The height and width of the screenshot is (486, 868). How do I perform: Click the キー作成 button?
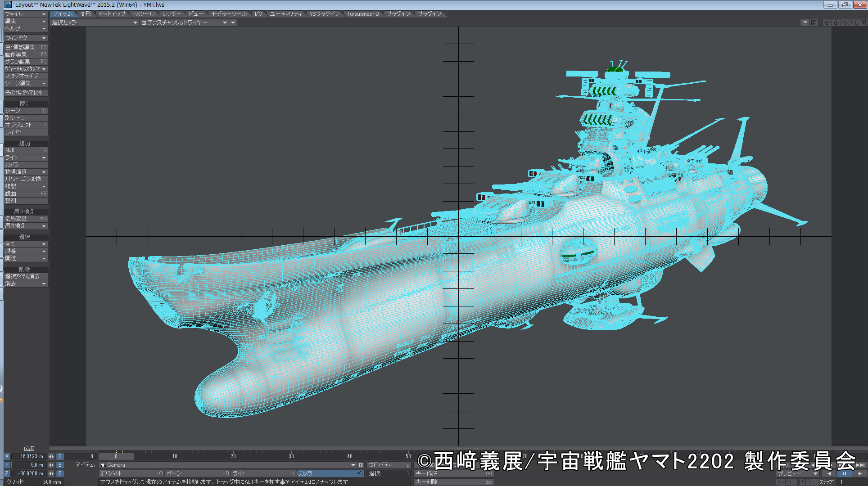(x=454, y=473)
